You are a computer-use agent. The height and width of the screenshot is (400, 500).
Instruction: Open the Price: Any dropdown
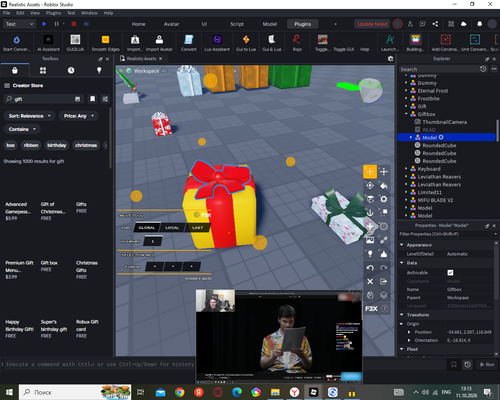(x=79, y=116)
